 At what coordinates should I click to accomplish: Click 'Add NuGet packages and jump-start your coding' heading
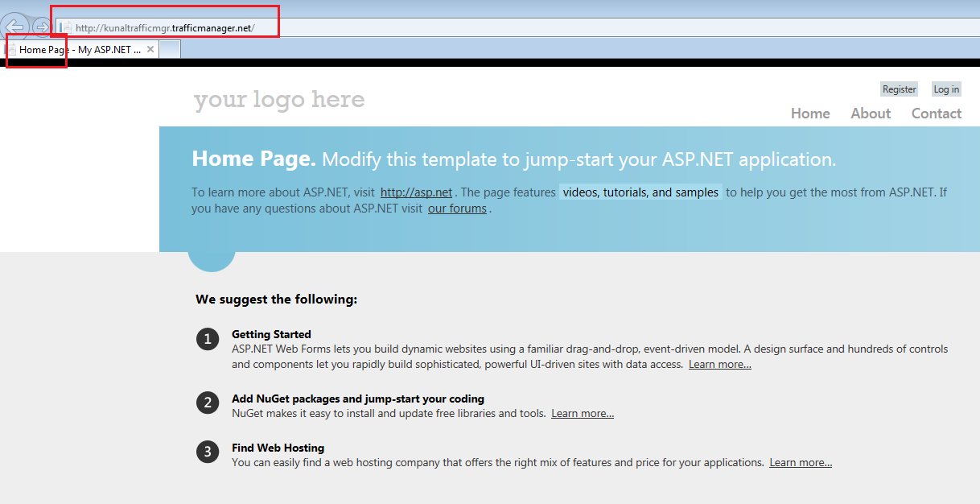click(358, 399)
